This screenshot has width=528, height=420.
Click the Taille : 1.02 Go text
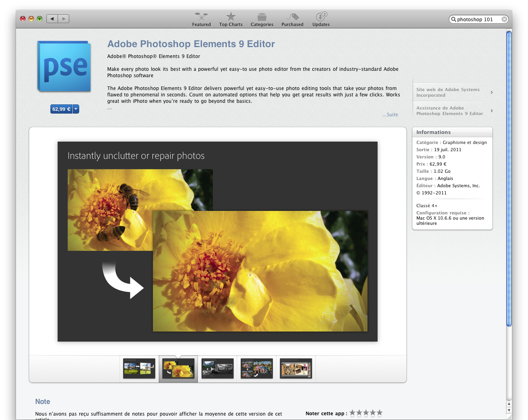coord(434,171)
